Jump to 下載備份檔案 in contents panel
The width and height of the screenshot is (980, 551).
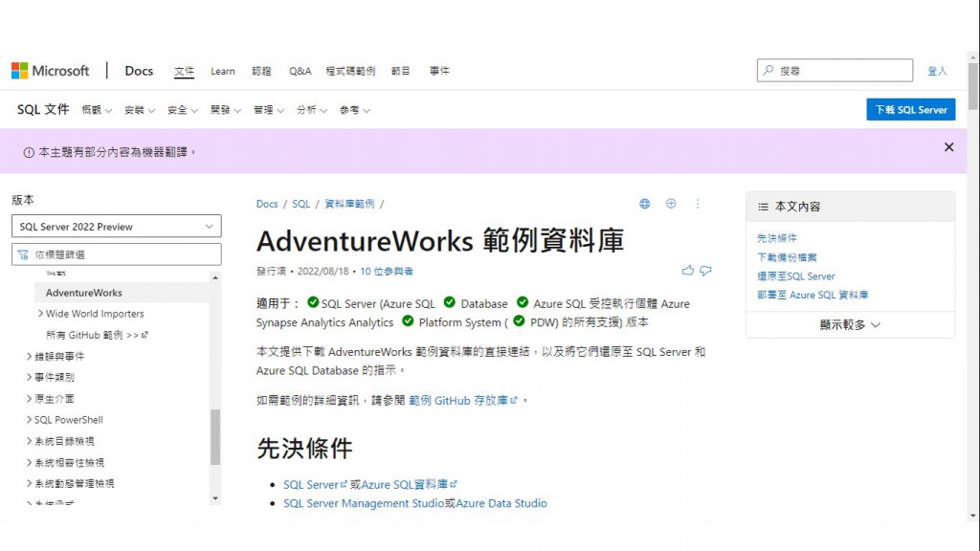coord(787,257)
